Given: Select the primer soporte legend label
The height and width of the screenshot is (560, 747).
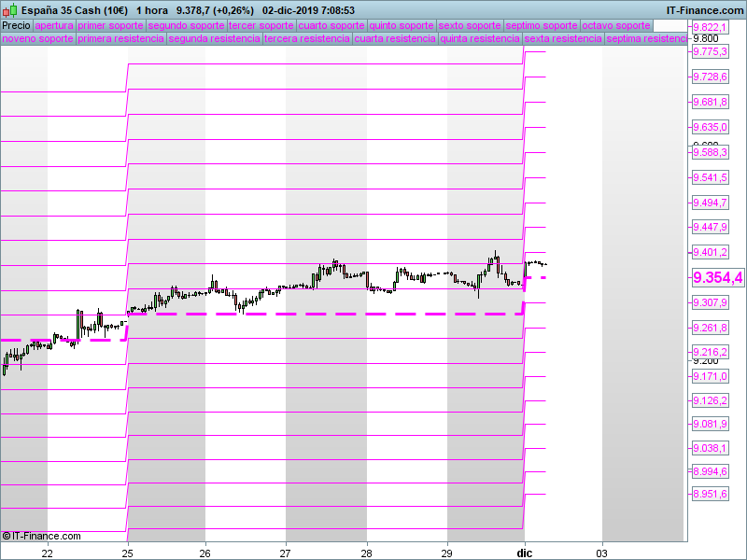Looking at the screenshot, I should (x=110, y=25).
